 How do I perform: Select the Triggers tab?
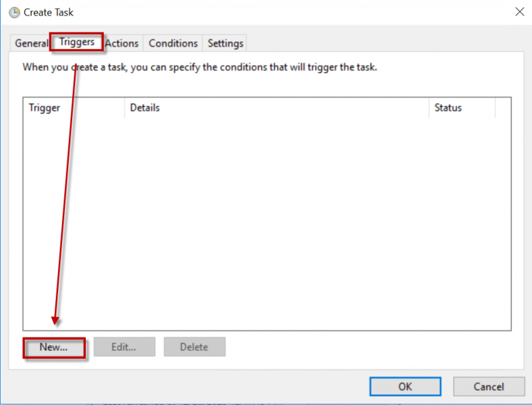click(x=76, y=42)
